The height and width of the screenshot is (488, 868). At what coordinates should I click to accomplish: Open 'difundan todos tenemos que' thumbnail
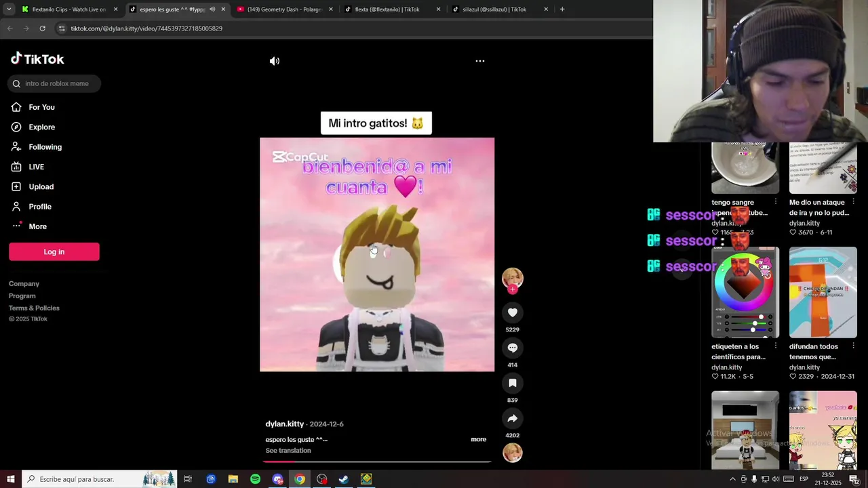[x=823, y=292]
